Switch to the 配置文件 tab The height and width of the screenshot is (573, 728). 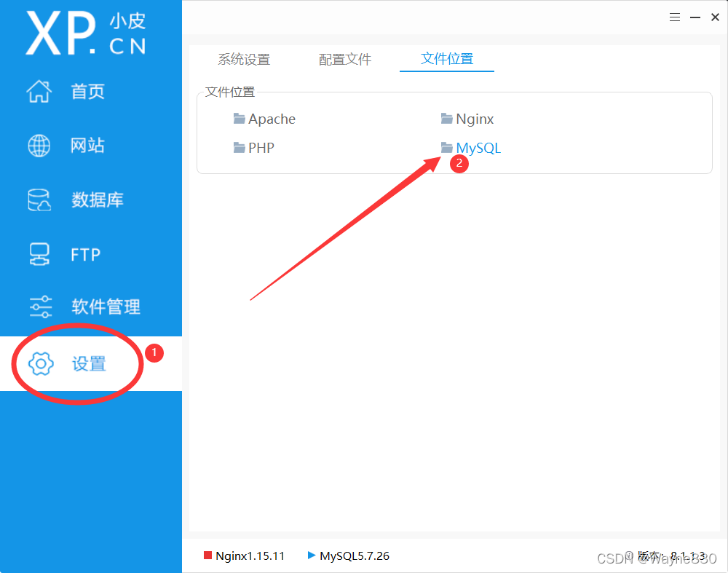click(345, 60)
